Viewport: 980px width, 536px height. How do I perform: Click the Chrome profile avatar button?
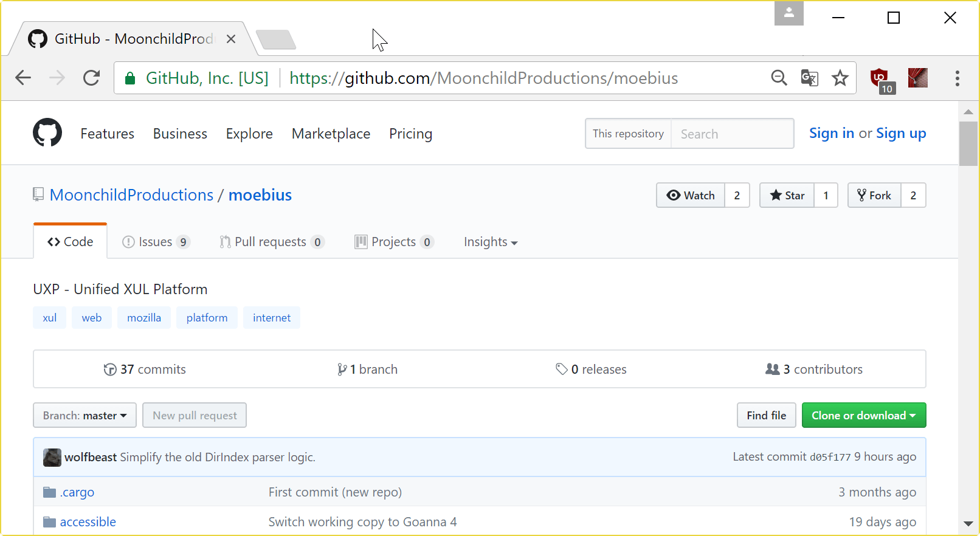(x=788, y=13)
